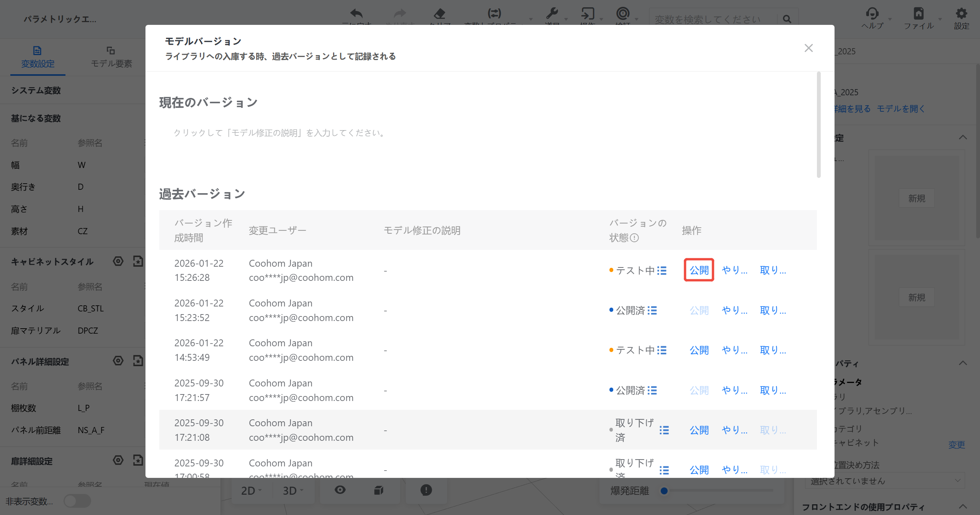Click the target icon beside 扉詳細設定
This screenshot has width=980, height=515.
coord(118,460)
